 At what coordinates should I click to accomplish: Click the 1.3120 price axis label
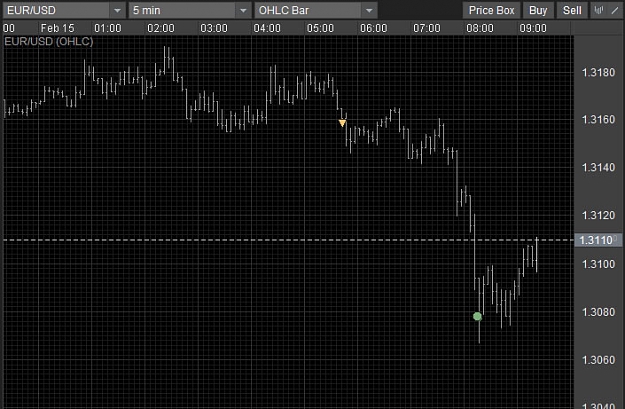(x=598, y=215)
